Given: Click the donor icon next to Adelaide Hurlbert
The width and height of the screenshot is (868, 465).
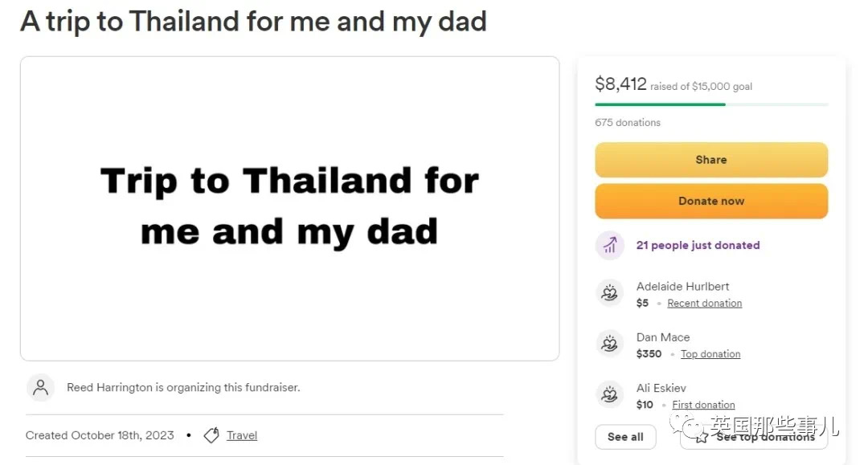Looking at the screenshot, I should pos(609,292).
